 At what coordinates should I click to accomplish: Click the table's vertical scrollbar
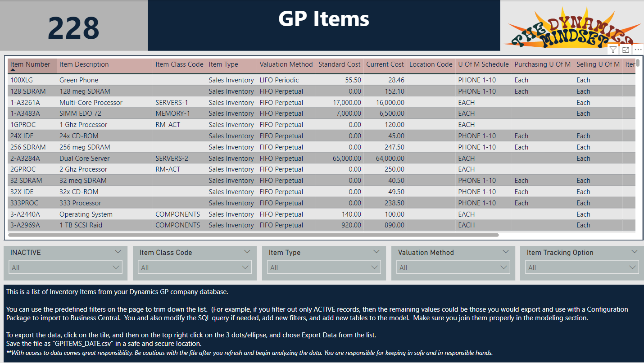coord(638,63)
